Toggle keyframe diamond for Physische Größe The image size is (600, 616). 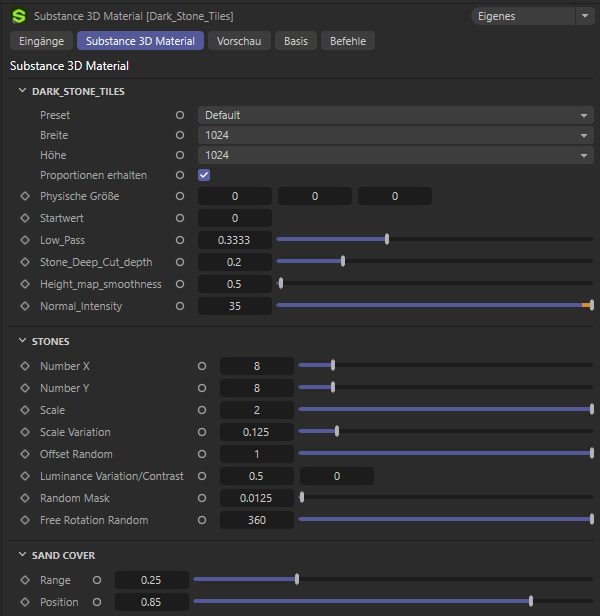click(x=25, y=196)
